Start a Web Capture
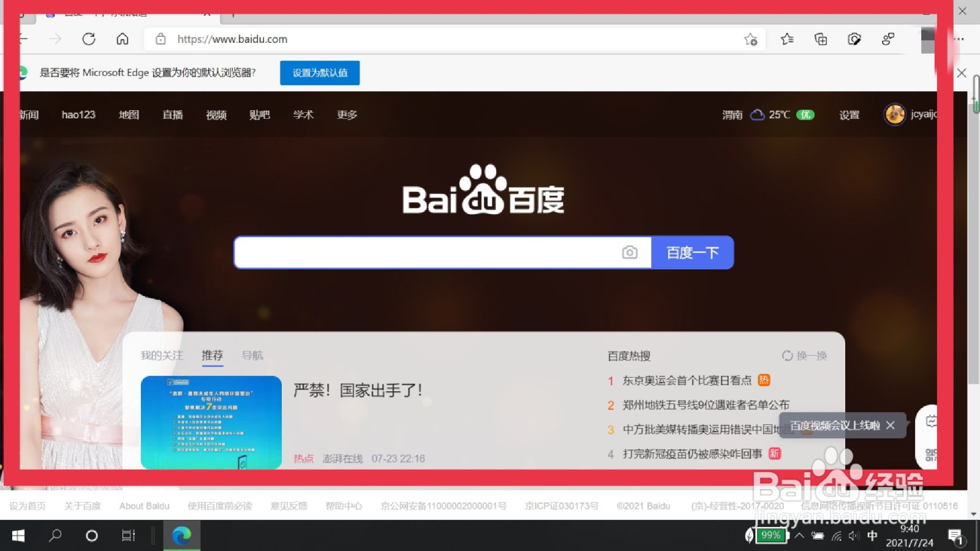The image size is (980, 551). [855, 39]
